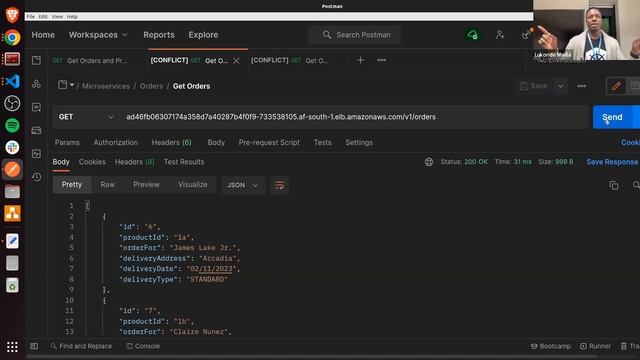Open History sidebar icon

(x=36, y=177)
